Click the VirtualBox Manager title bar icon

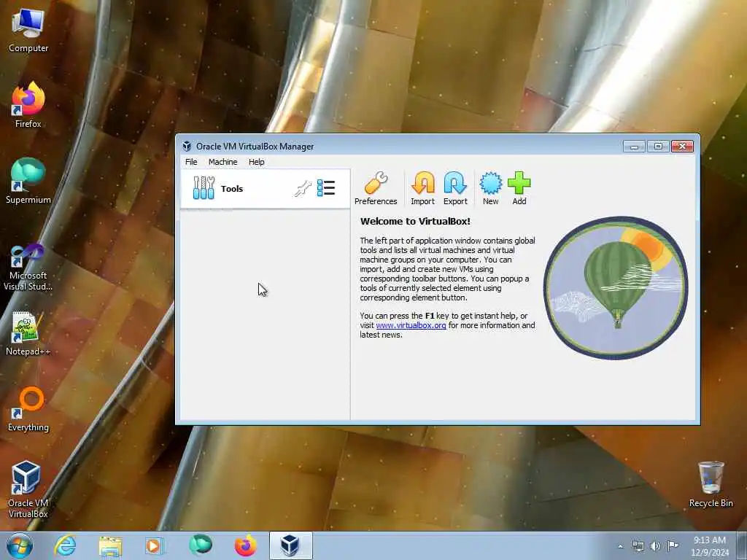pos(187,146)
